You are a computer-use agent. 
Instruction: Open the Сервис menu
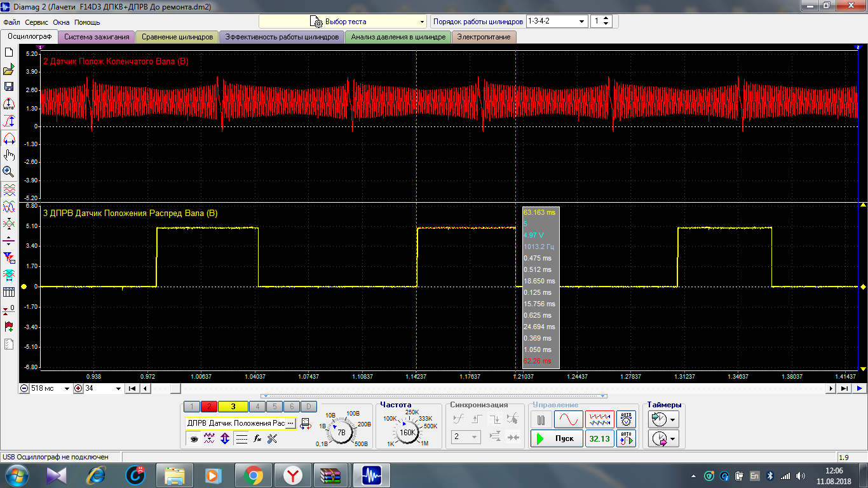(x=37, y=22)
